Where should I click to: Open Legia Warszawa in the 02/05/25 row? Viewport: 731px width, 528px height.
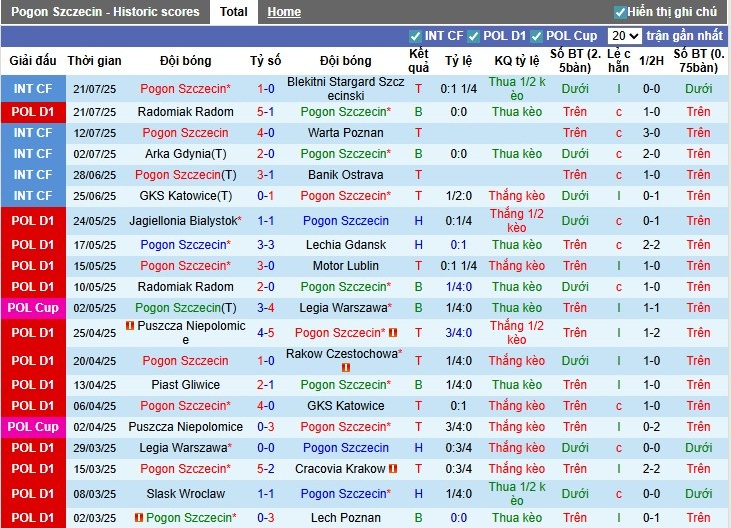pos(346,308)
